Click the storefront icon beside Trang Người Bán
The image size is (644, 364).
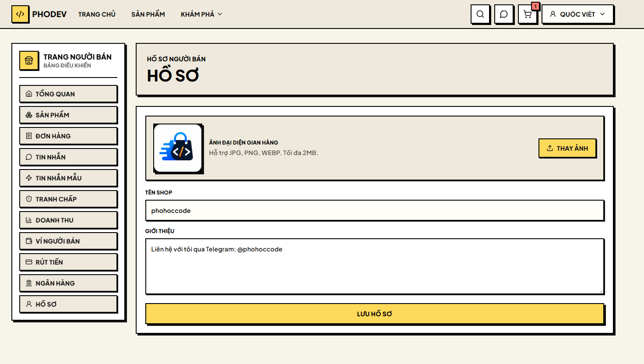click(29, 60)
